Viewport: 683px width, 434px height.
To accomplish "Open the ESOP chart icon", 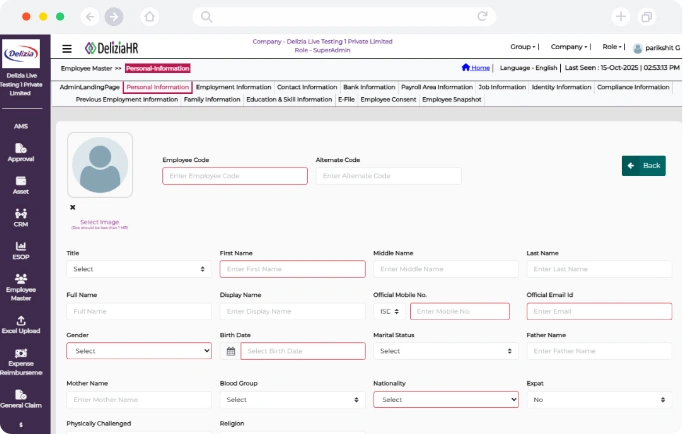I will (21, 250).
